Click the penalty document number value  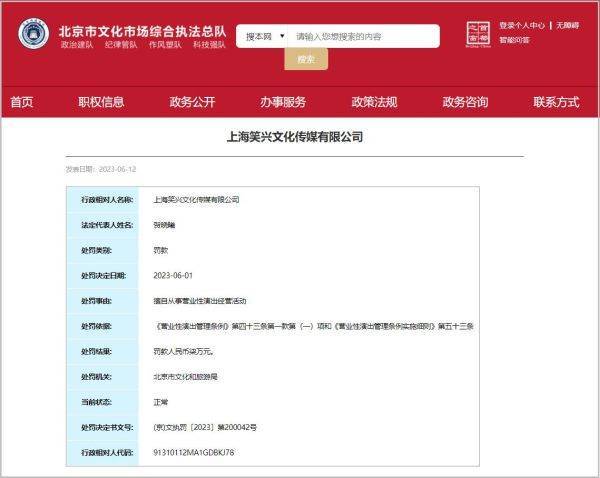coord(205,427)
